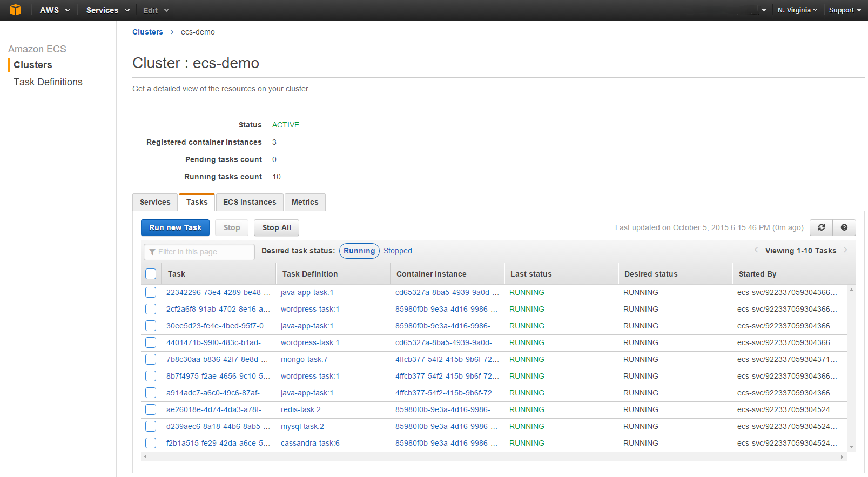Click the refresh tasks icon button
This screenshot has height=477, width=868.
821,227
